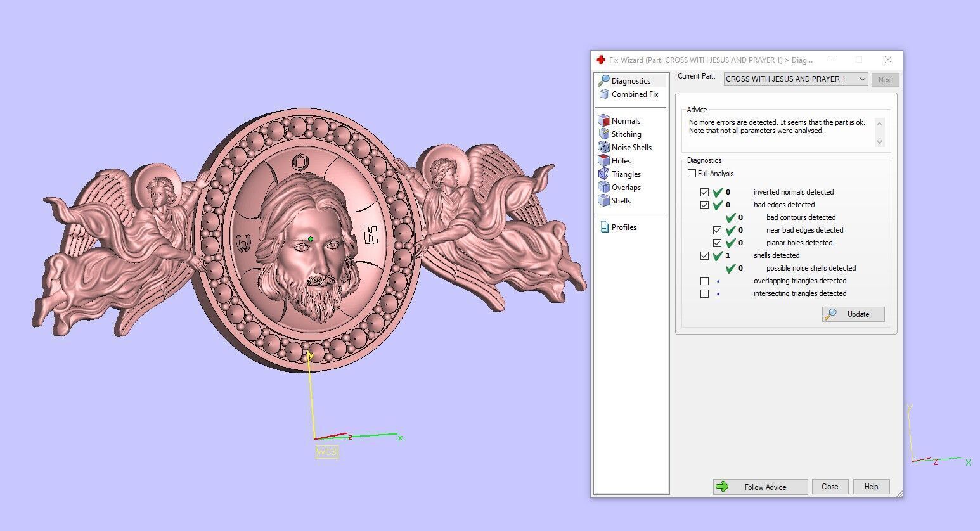
Task: Click the Close button
Action: point(830,487)
